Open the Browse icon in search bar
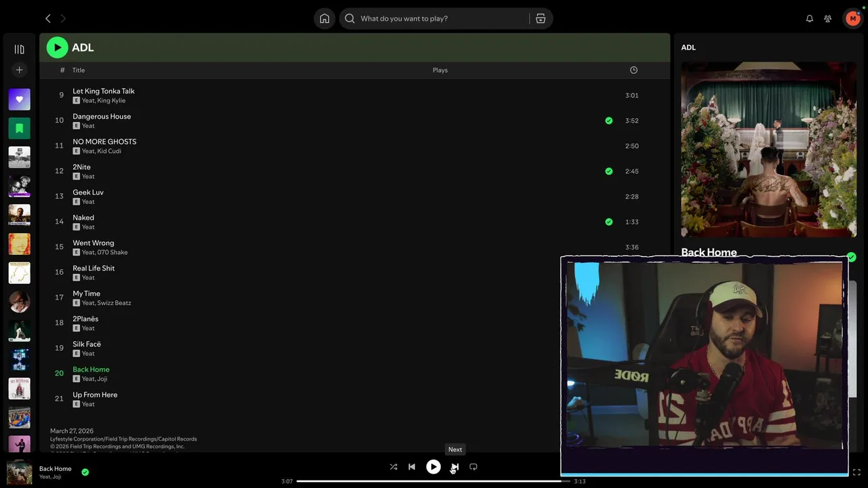The height and width of the screenshot is (488, 868). pos(540,18)
